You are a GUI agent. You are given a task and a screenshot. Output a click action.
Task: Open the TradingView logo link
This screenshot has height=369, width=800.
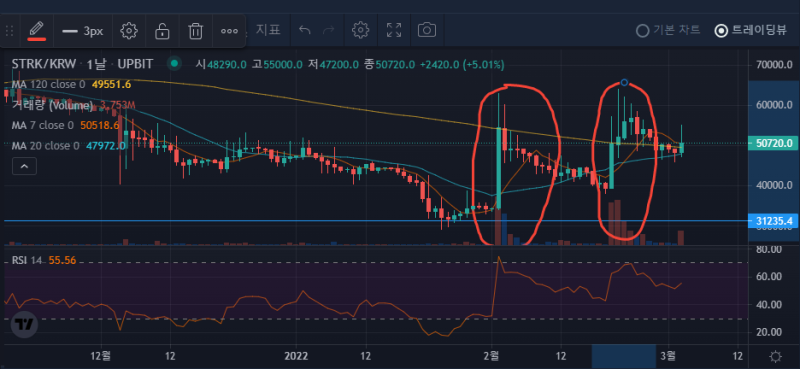pyautogui.click(x=23, y=325)
